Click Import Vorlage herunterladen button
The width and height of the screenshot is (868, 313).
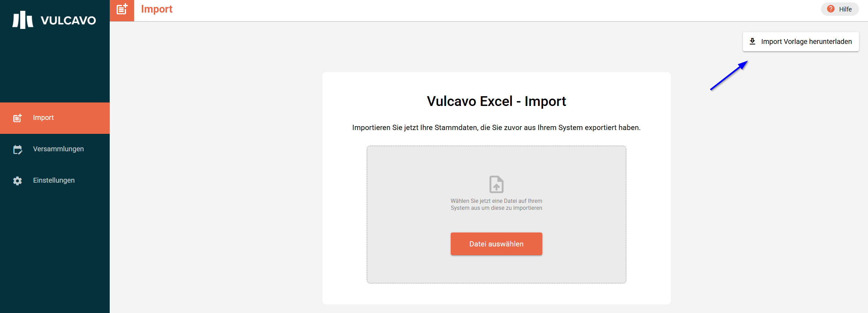pyautogui.click(x=801, y=41)
